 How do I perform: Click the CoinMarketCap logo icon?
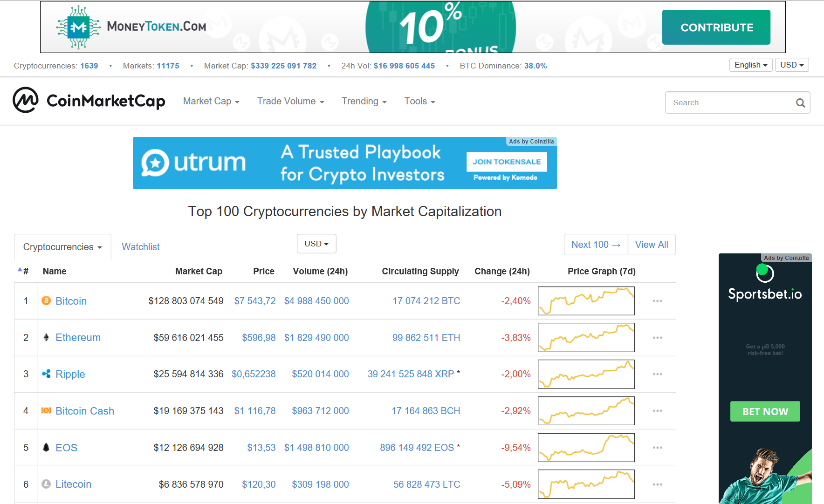26,100
